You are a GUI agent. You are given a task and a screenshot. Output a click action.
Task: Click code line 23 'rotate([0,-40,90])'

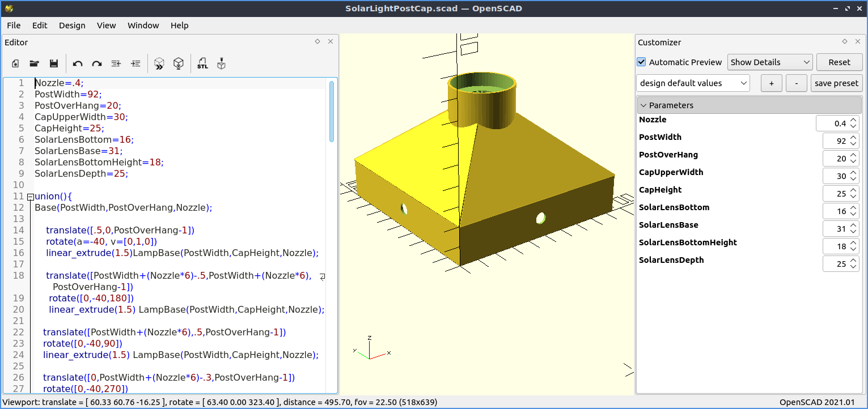click(83, 344)
